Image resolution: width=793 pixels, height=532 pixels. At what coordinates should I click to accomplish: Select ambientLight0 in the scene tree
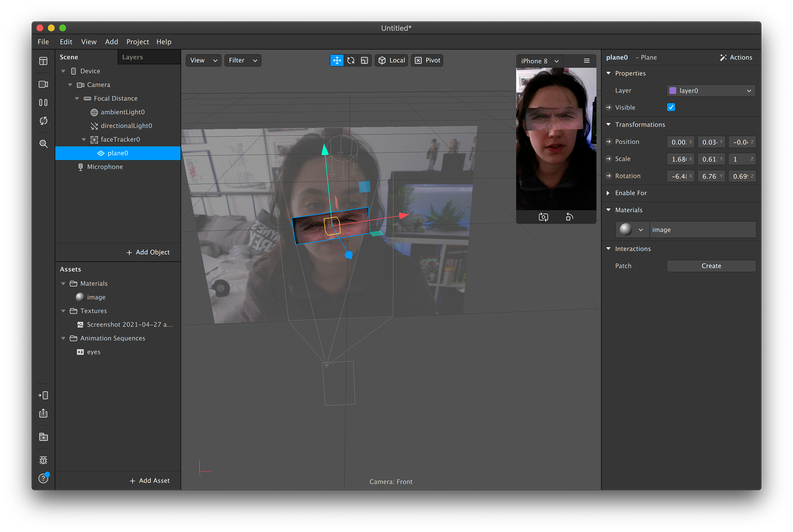point(118,112)
